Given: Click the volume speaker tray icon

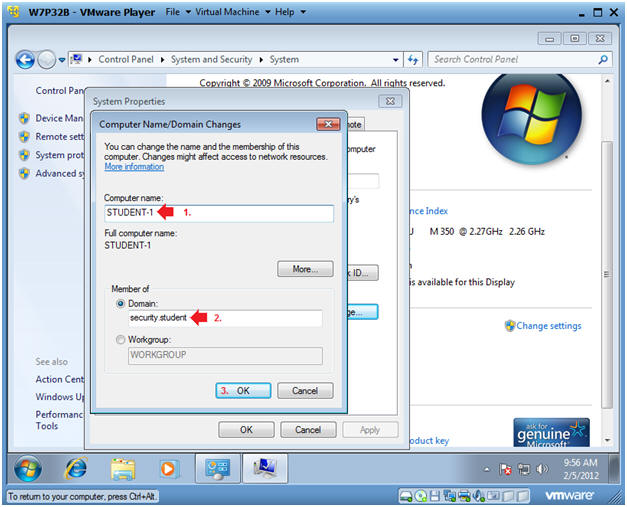Looking at the screenshot, I should pyautogui.click(x=542, y=469).
